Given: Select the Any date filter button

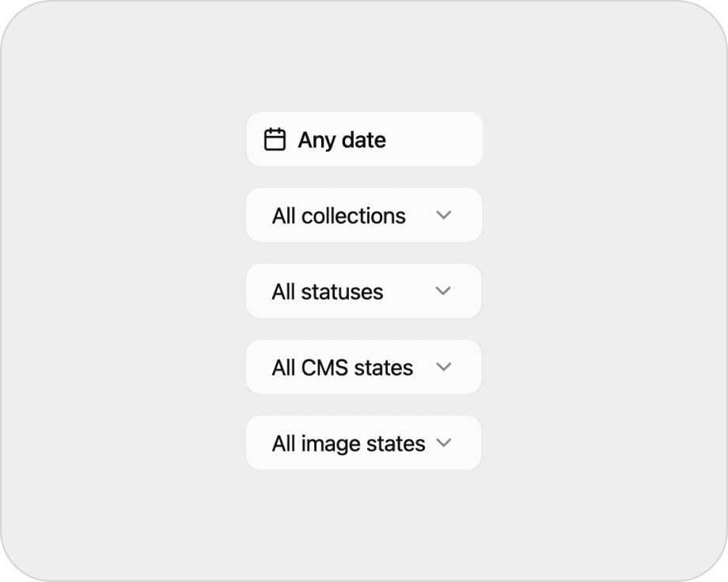Looking at the screenshot, I should click(x=364, y=139).
